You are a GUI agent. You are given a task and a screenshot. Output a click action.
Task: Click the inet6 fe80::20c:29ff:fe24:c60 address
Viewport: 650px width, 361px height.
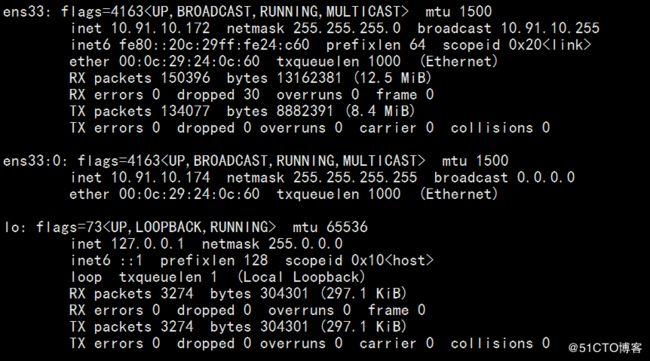pos(214,45)
